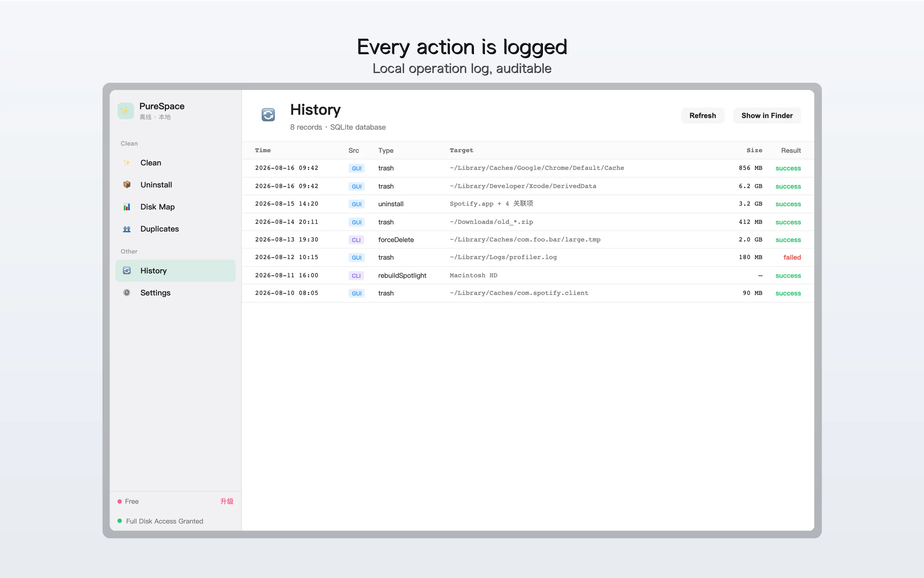The width and height of the screenshot is (924, 578).
Task: Click the failed result on profiler.log row
Action: [x=792, y=257]
